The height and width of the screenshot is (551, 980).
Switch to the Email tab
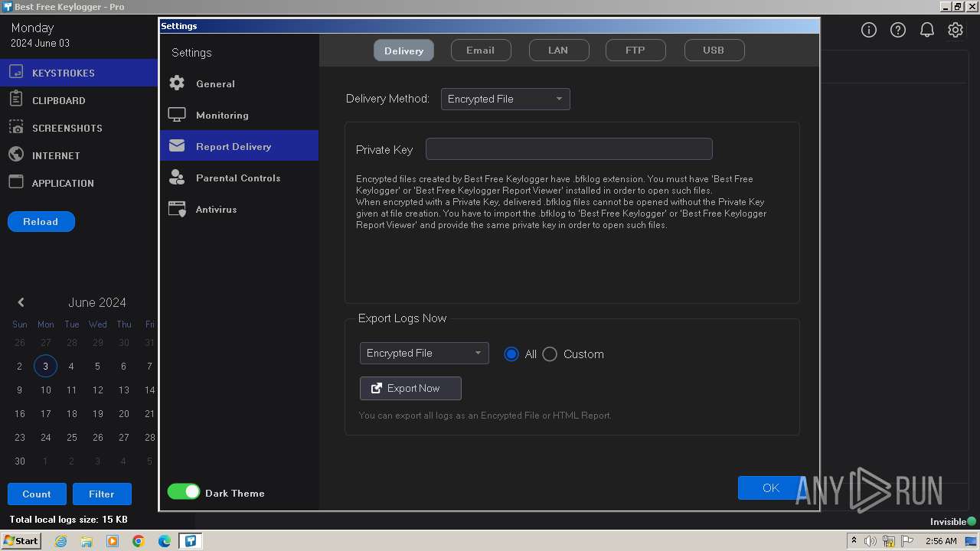tap(480, 51)
